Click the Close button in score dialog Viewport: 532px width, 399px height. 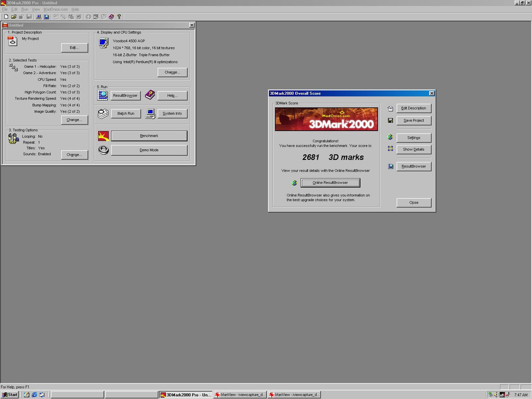coord(414,202)
